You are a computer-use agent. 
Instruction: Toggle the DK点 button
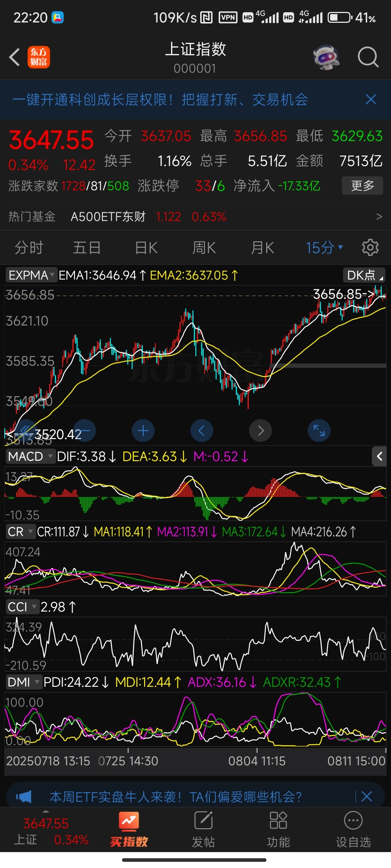(364, 275)
